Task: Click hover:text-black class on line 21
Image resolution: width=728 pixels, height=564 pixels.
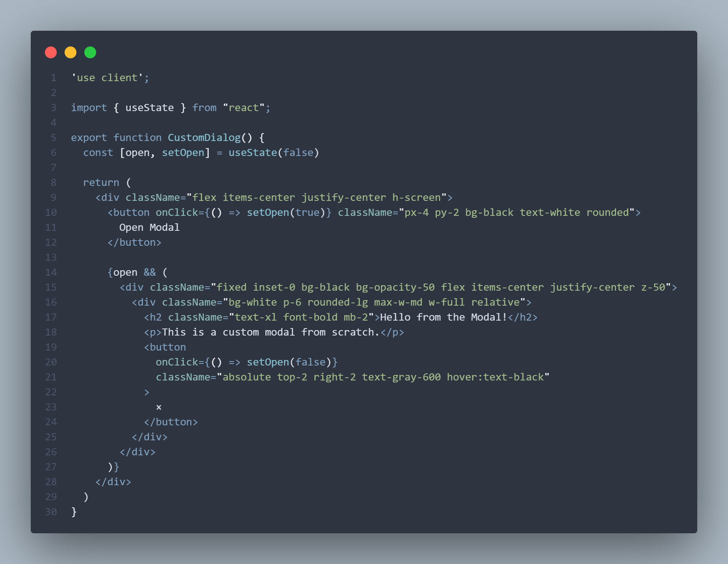Action: point(495,377)
